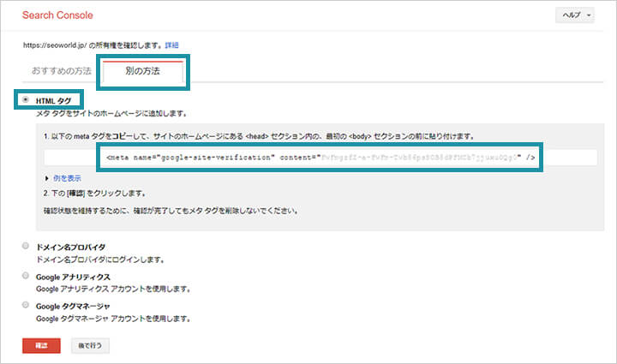617x364 pixels.
Task: Open the ヘルプ dropdown menu
Action: [x=575, y=15]
